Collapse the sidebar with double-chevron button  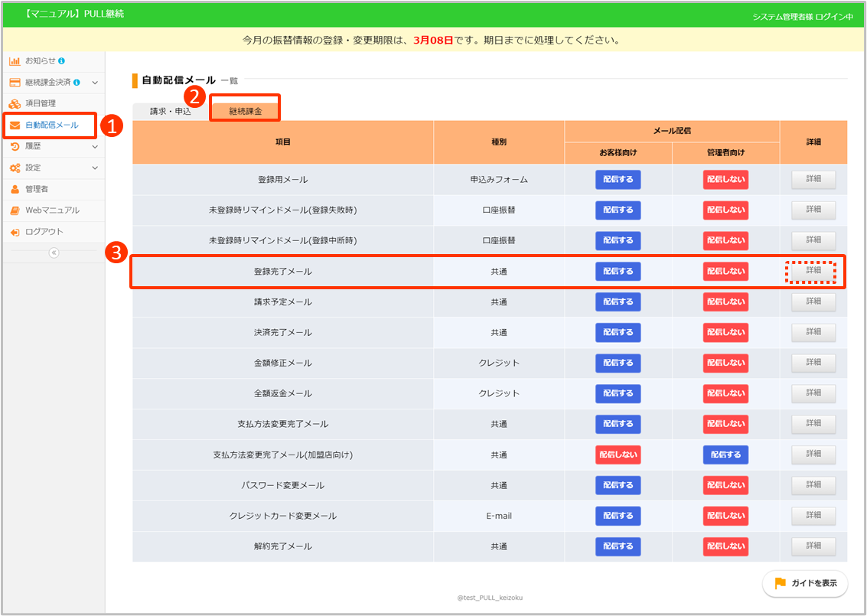[54, 253]
